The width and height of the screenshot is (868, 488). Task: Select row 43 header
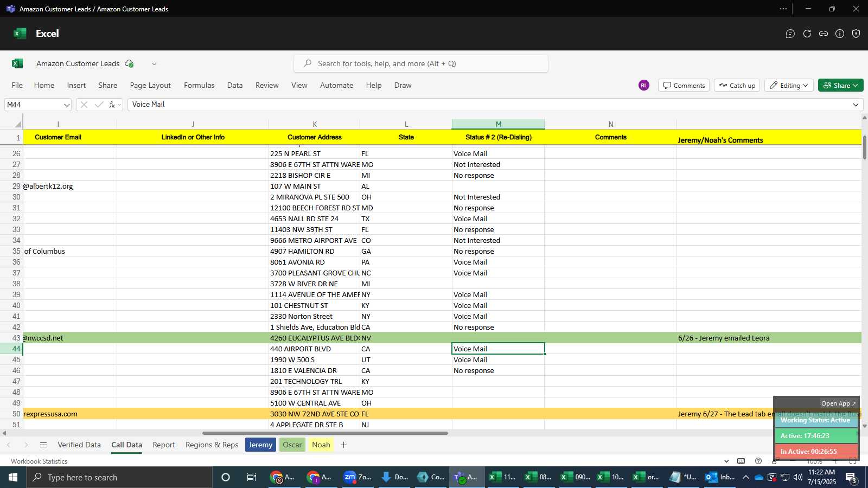click(x=11, y=338)
